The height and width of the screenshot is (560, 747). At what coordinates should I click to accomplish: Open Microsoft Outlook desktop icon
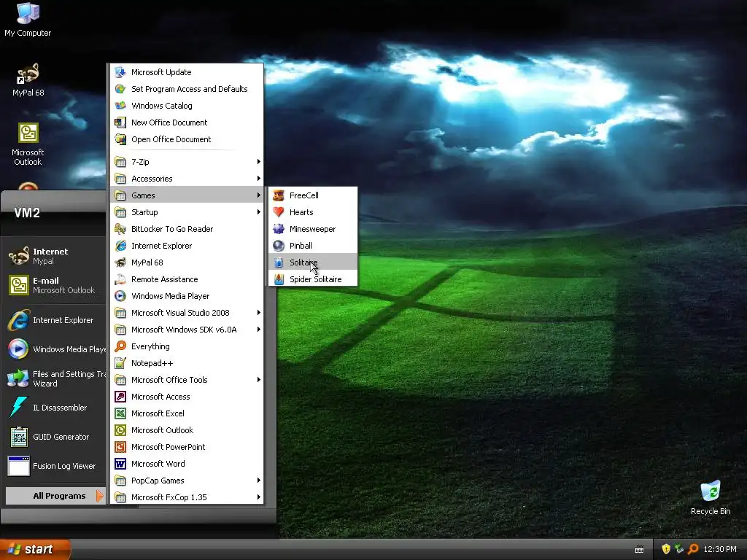[28, 144]
